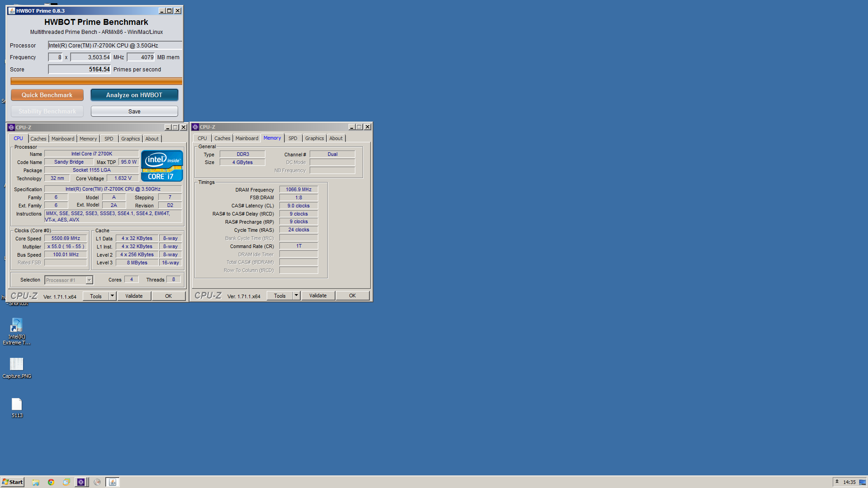Expand the Tools dropdown arrow in the right CPU-Z window

(x=296, y=296)
